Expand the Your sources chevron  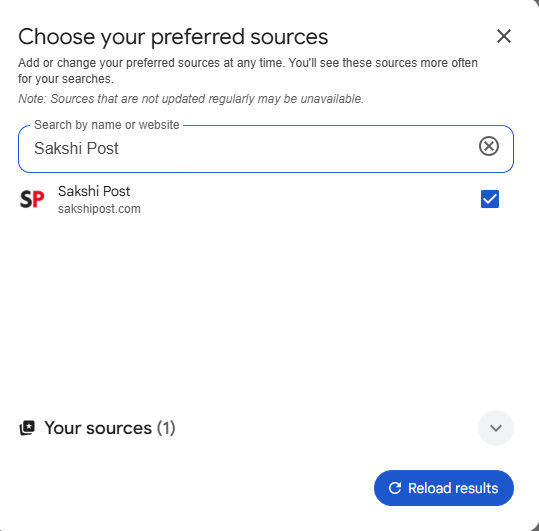(496, 428)
